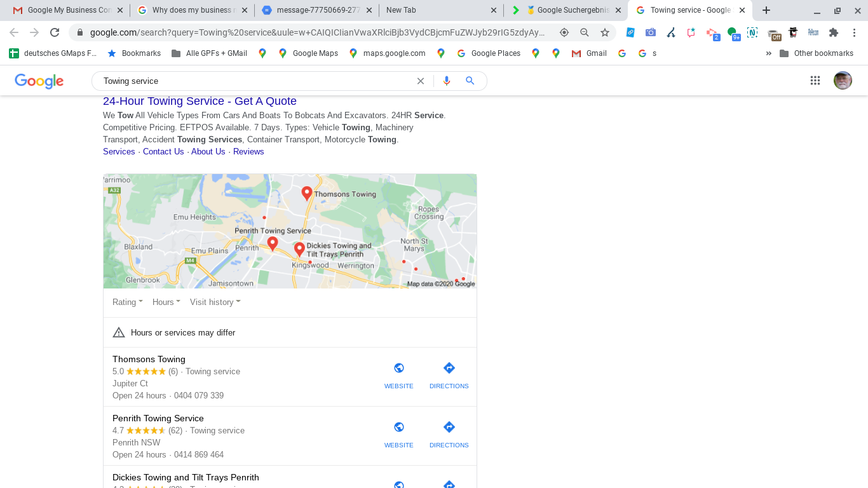Image resolution: width=868 pixels, height=488 pixels.
Task: Open the Google Maps bookmark
Action: point(308,53)
